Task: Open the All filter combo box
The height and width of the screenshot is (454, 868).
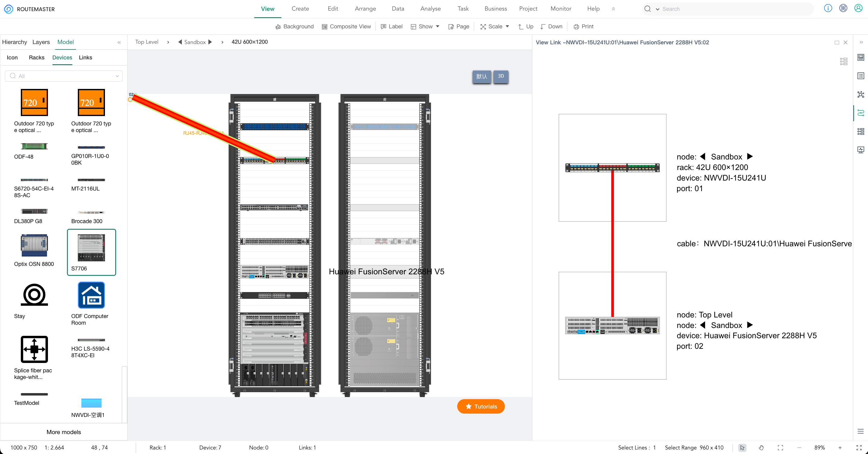Action: (64, 76)
